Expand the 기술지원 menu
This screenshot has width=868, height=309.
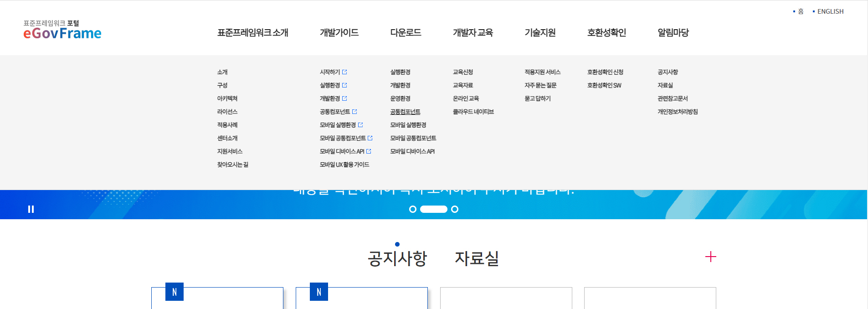[x=540, y=33]
